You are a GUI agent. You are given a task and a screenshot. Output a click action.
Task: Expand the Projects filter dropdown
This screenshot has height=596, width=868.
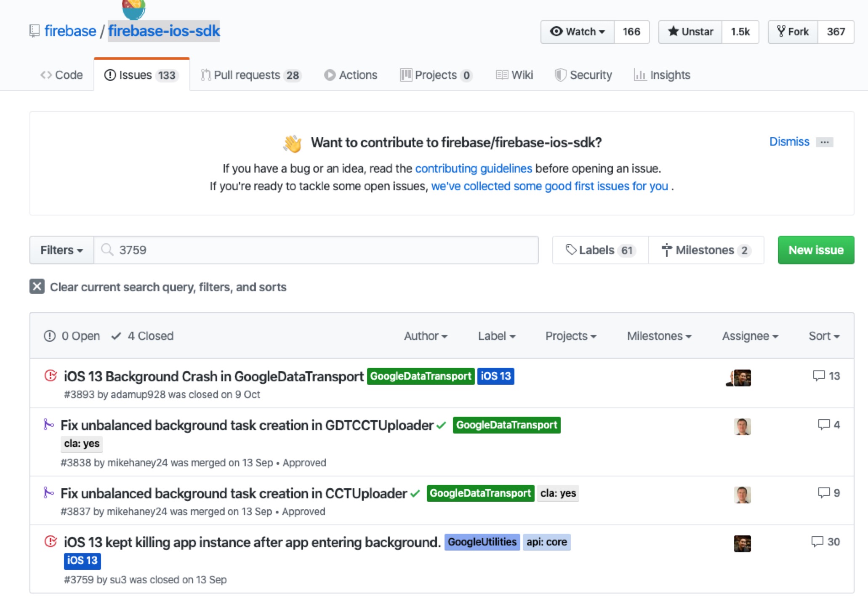click(x=571, y=336)
